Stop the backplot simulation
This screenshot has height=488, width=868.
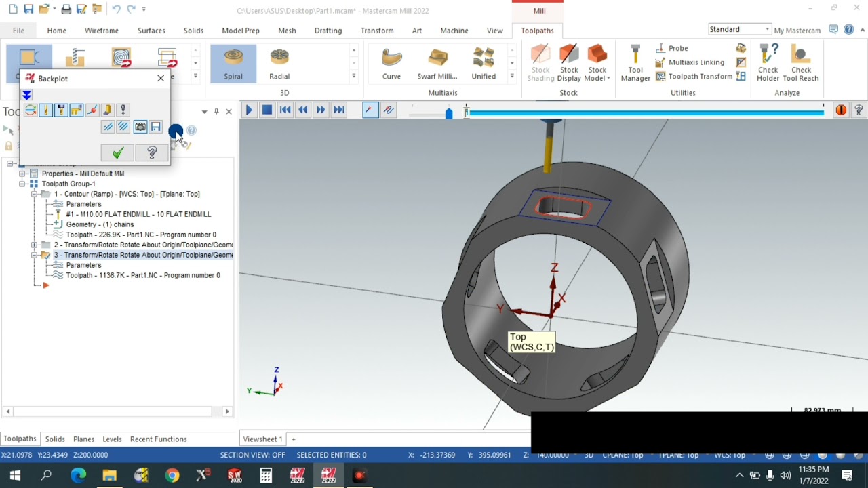click(267, 110)
